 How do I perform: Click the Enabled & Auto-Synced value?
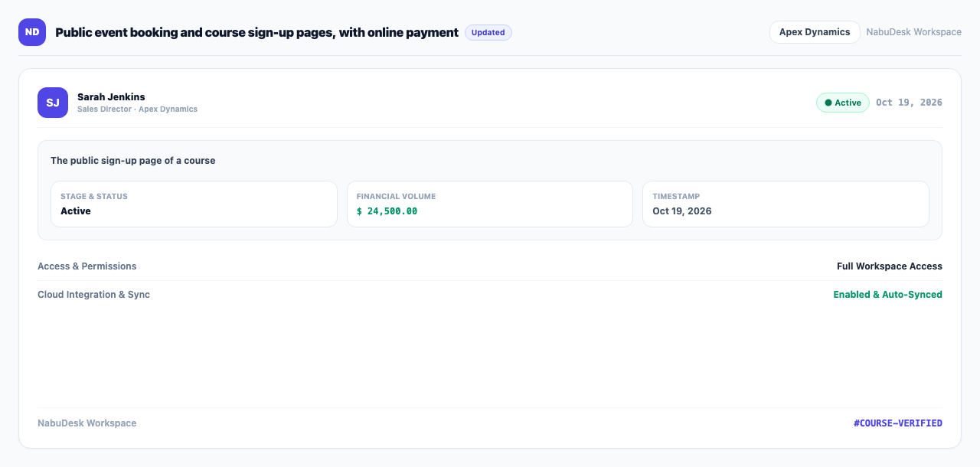(888, 295)
